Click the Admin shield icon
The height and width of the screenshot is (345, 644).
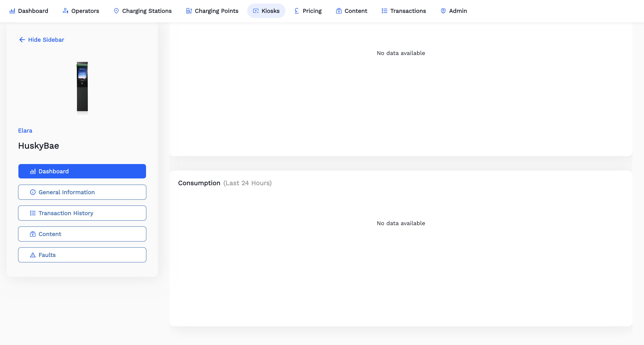(443, 11)
